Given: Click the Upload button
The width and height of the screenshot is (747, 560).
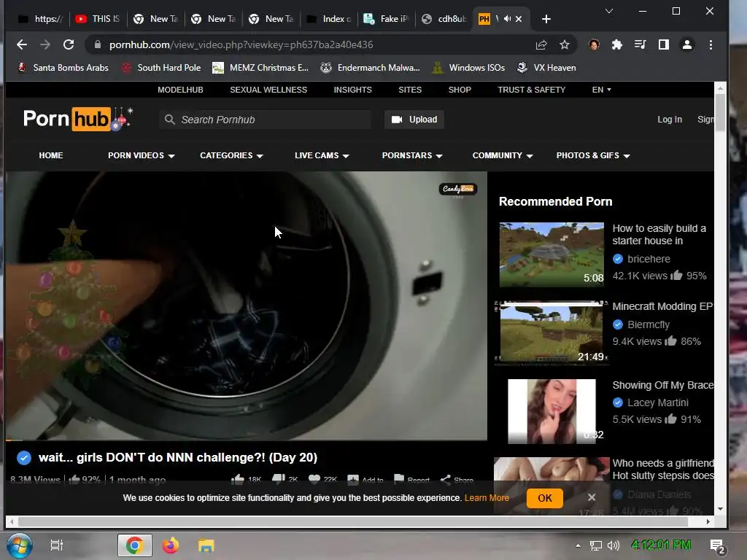Looking at the screenshot, I should pos(414,120).
